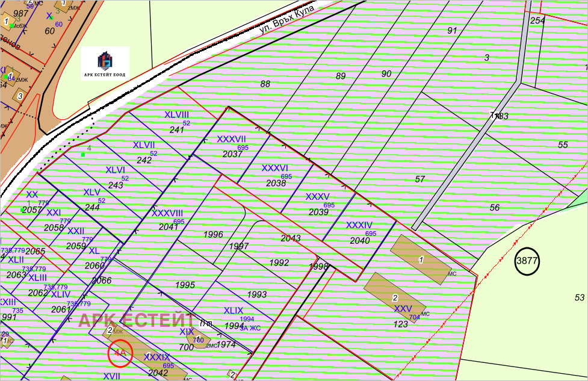This screenshot has height=381, width=588.
Task: Select parcel number 2043
Action: (291, 238)
